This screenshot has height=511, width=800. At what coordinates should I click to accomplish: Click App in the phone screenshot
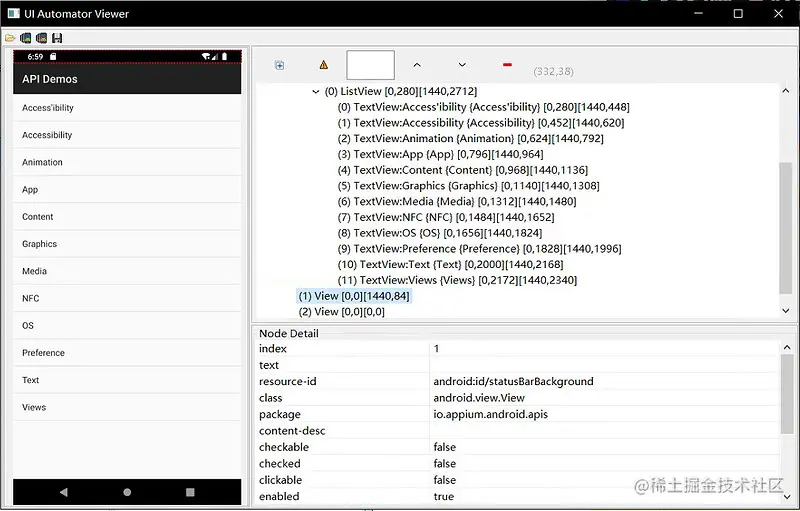point(127,189)
